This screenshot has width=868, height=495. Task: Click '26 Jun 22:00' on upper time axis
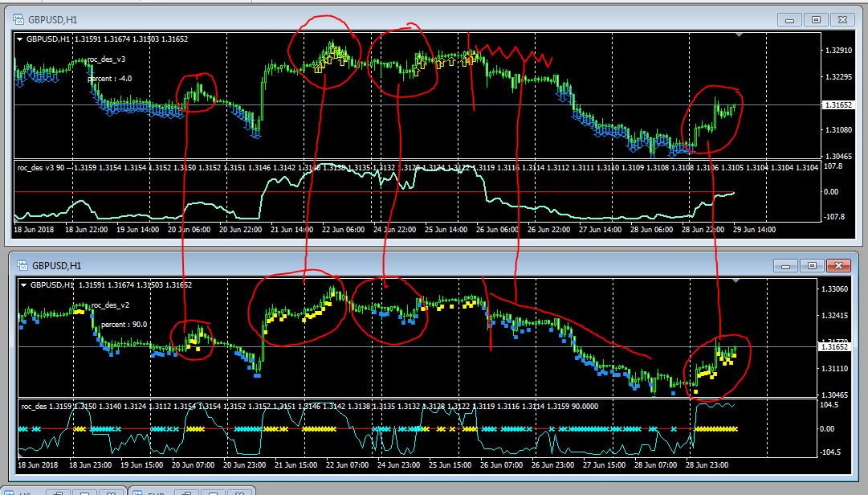point(548,229)
